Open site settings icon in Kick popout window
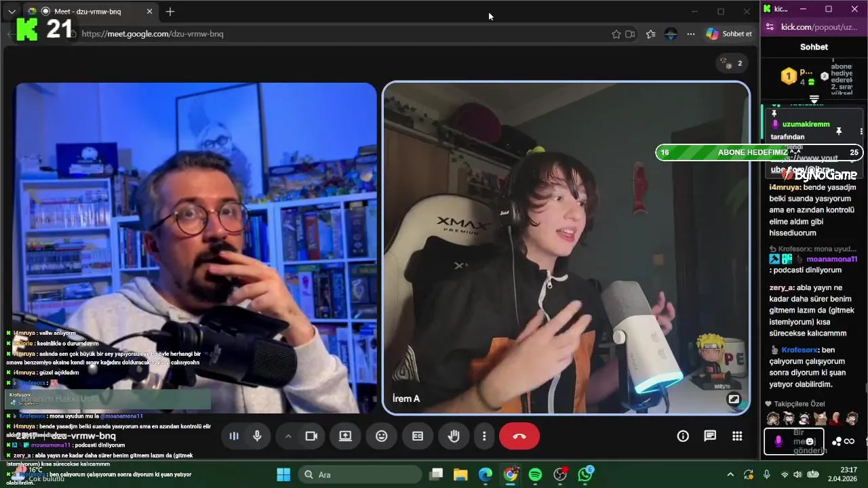 click(x=769, y=27)
